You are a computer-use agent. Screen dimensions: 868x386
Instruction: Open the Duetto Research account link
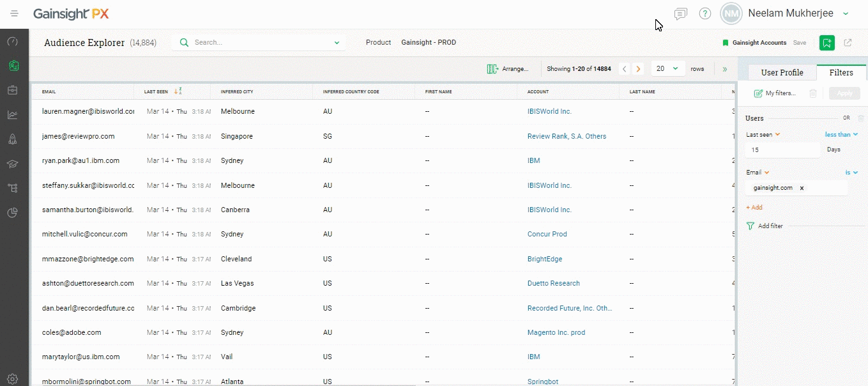coord(554,284)
